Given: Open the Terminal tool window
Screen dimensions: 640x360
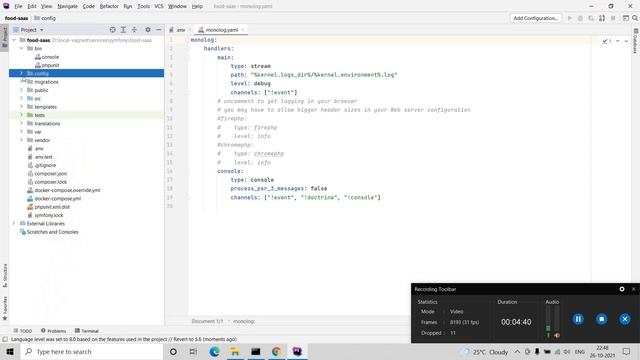Looking at the screenshot, I should (87, 331).
